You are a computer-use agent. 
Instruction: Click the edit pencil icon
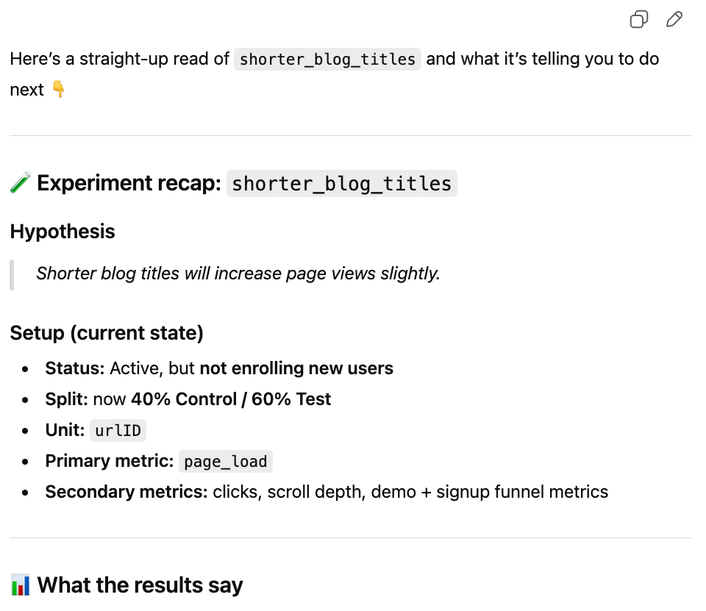coord(674,19)
